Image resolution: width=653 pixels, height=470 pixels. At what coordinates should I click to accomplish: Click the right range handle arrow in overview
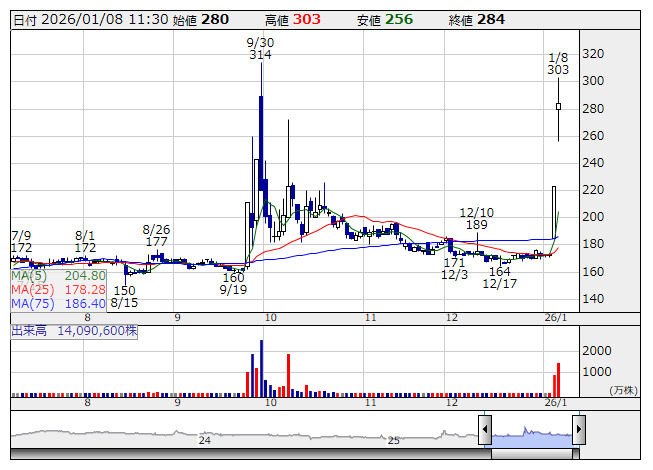click(x=578, y=431)
